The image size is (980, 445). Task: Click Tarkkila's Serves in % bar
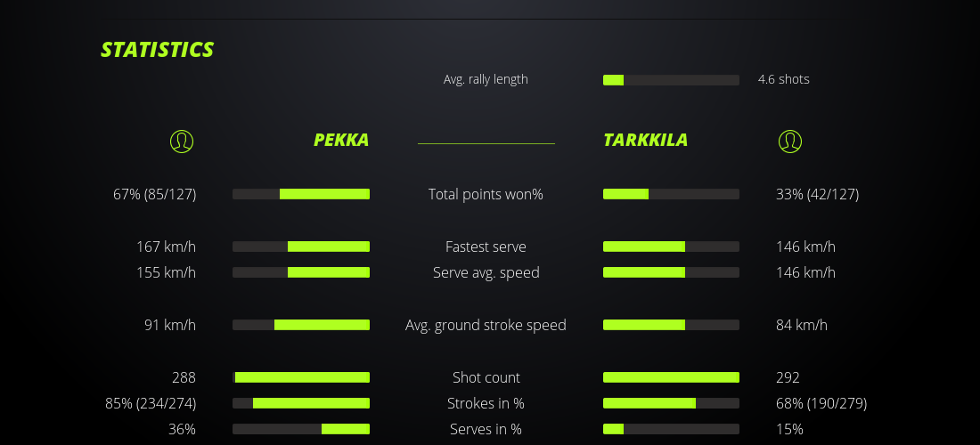tap(671, 429)
